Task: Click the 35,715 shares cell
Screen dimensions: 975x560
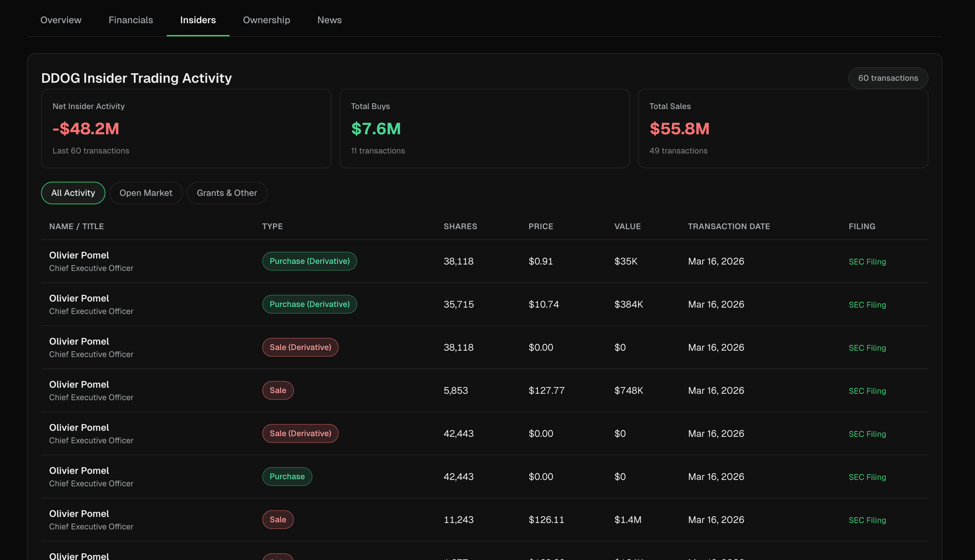Action: pyautogui.click(x=459, y=304)
